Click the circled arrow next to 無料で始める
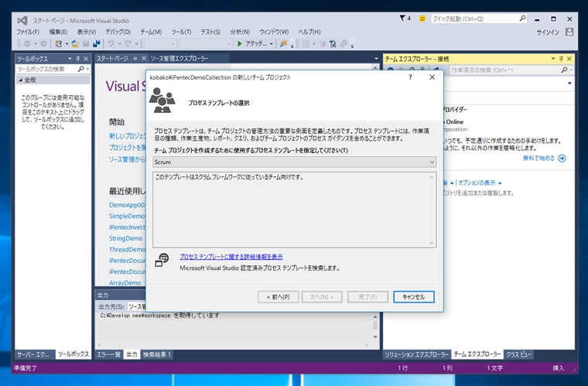 pos(562,158)
